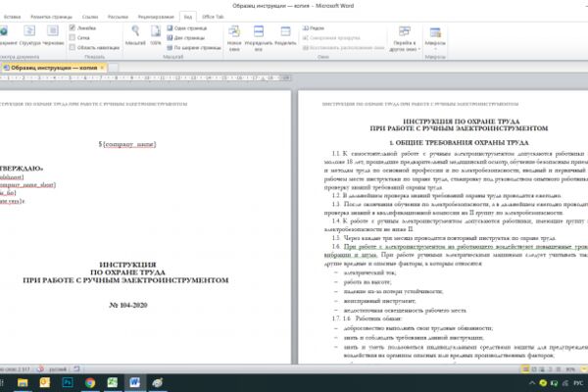Switch to Черновик (Draft) view
Image resolution: width=588 pixels, height=392 pixels.
pos(53,35)
